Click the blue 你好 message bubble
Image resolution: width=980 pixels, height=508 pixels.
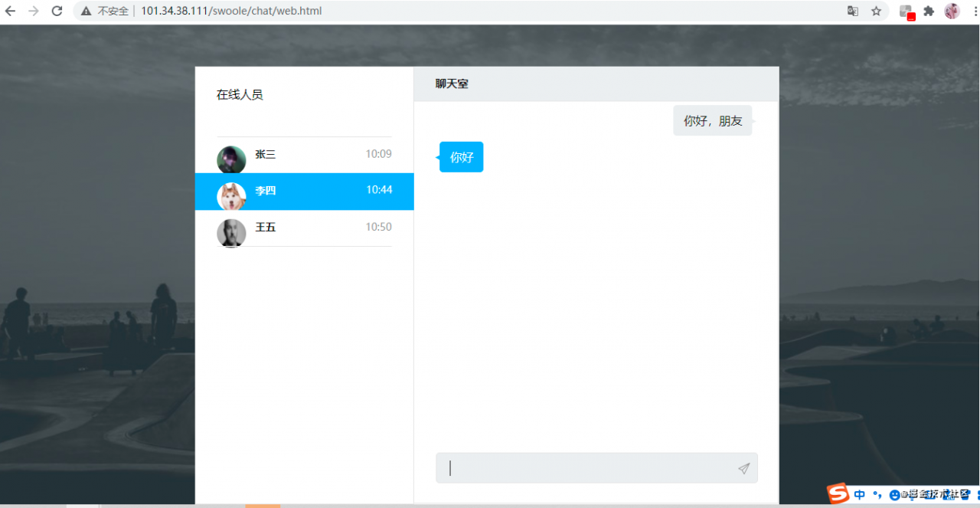pos(461,157)
